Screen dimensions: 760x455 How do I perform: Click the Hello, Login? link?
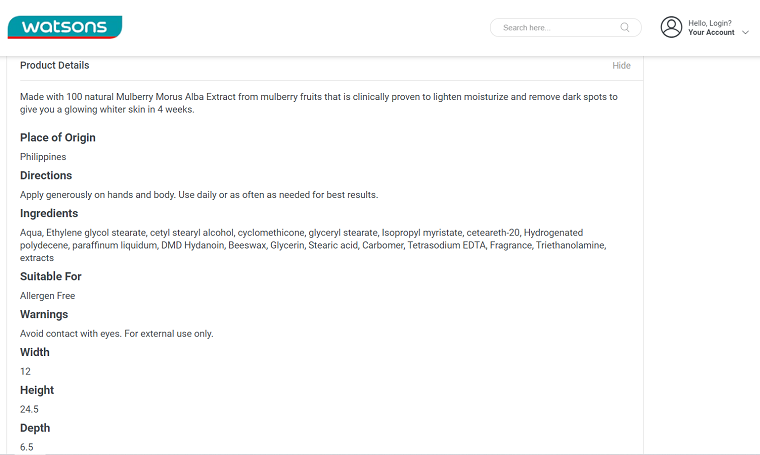pos(710,23)
